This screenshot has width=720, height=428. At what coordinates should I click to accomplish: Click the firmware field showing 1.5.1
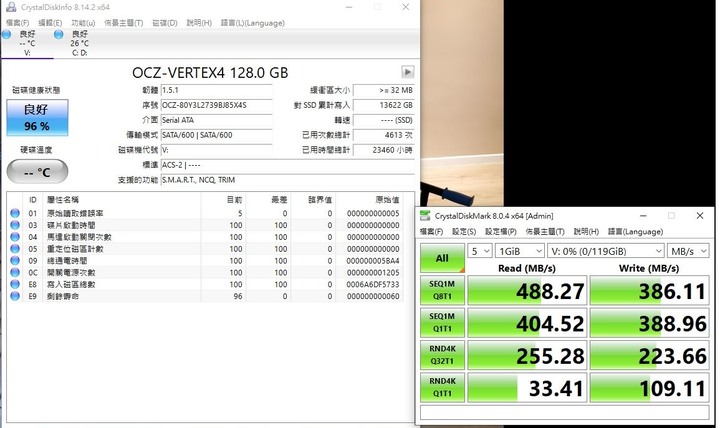point(216,90)
